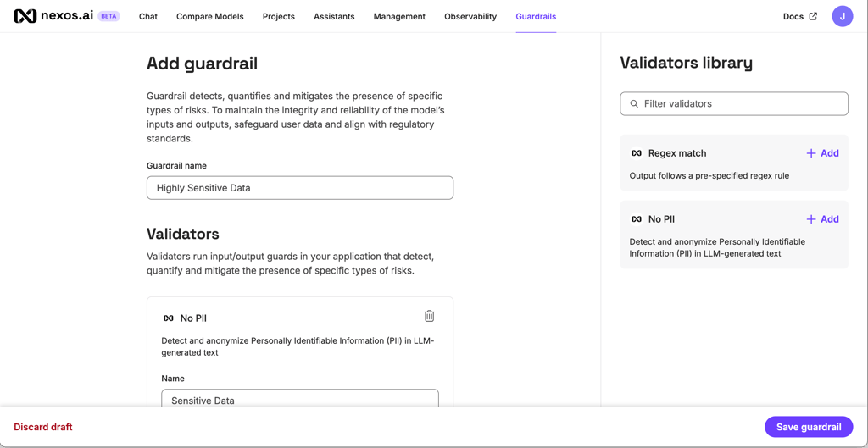The image size is (868, 448).
Task: Click 'Output follows a pre-specified regex rule' text
Action: 709,176
